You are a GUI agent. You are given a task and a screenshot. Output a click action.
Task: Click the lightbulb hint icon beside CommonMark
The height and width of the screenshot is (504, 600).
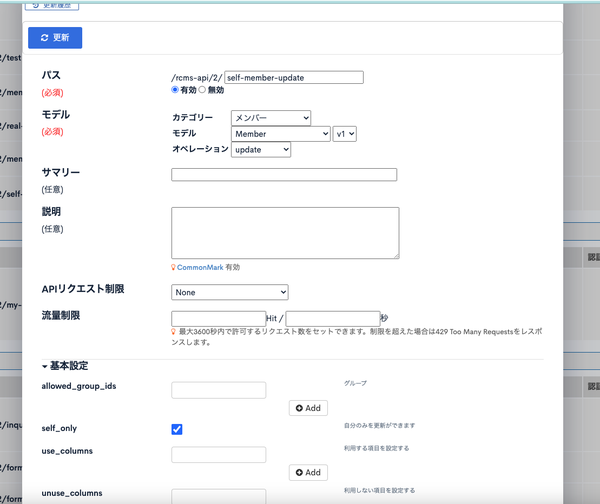(173, 267)
